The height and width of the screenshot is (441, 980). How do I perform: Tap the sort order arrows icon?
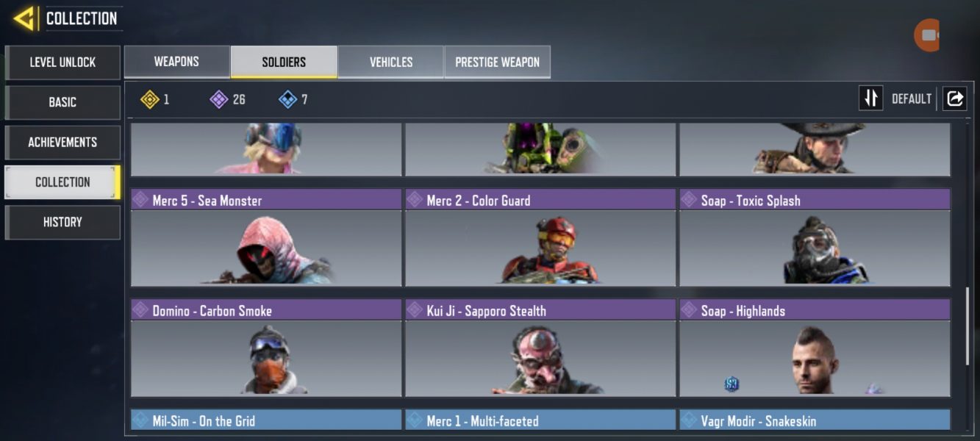(x=871, y=98)
